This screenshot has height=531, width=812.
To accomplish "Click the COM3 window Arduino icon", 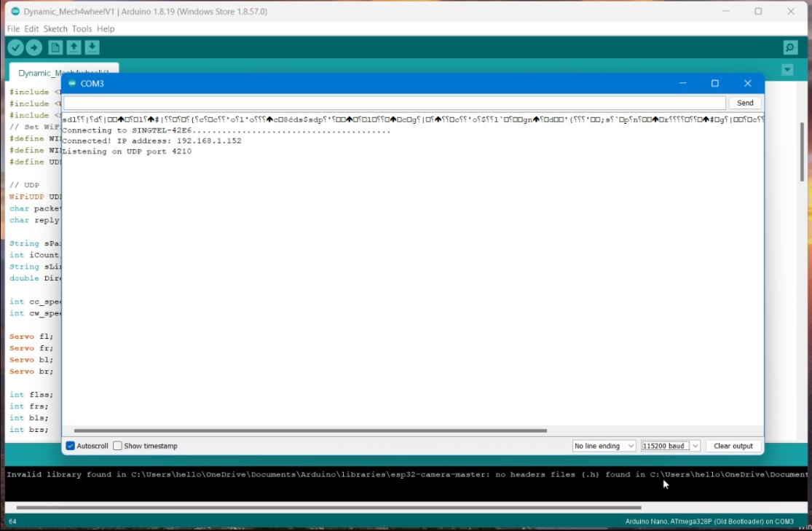I will point(71,84).
